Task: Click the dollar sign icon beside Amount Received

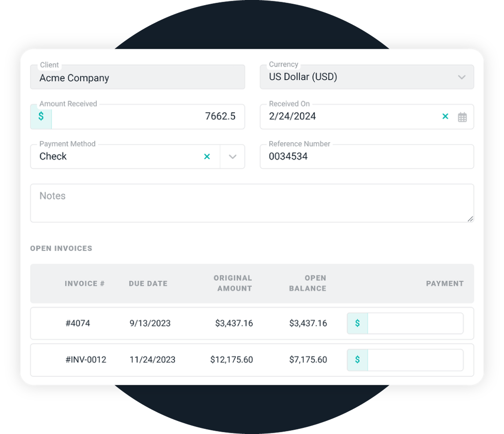Action: coord(41,117)
